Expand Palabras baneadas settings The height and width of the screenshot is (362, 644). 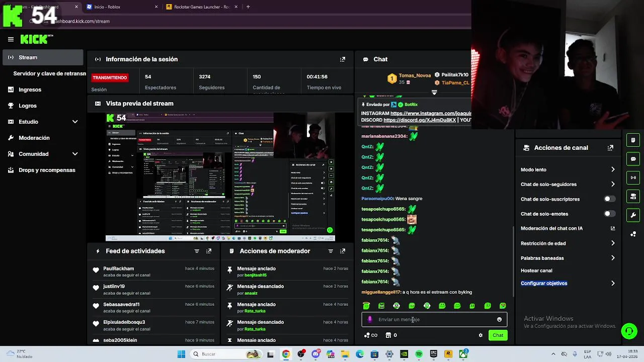coord(613,258)
